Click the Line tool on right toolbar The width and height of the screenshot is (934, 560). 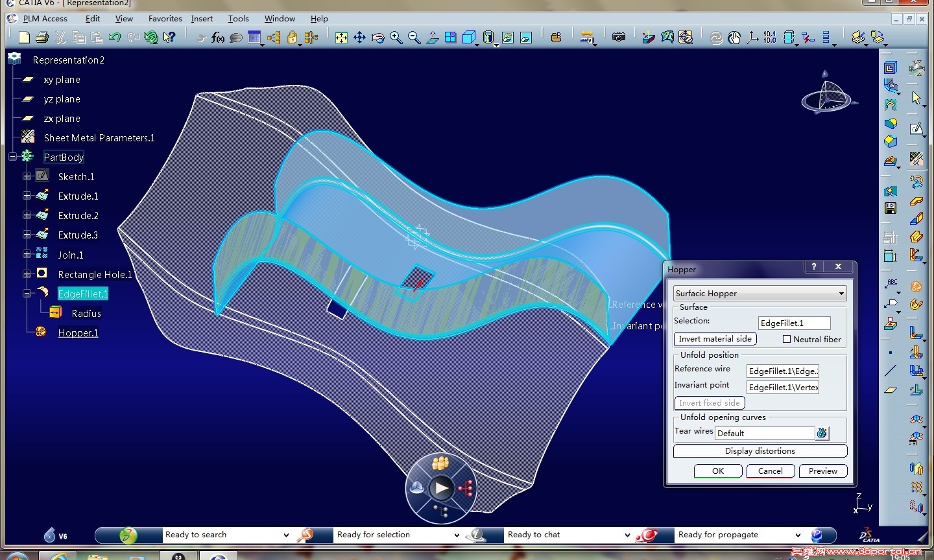click(x=891, y=371)
